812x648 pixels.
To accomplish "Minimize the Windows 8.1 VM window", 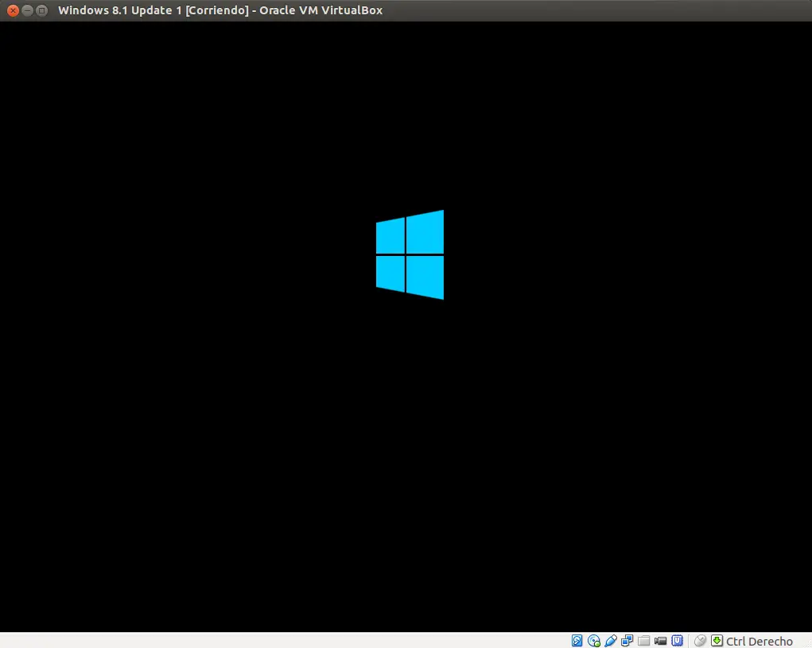I will [28, 10].
